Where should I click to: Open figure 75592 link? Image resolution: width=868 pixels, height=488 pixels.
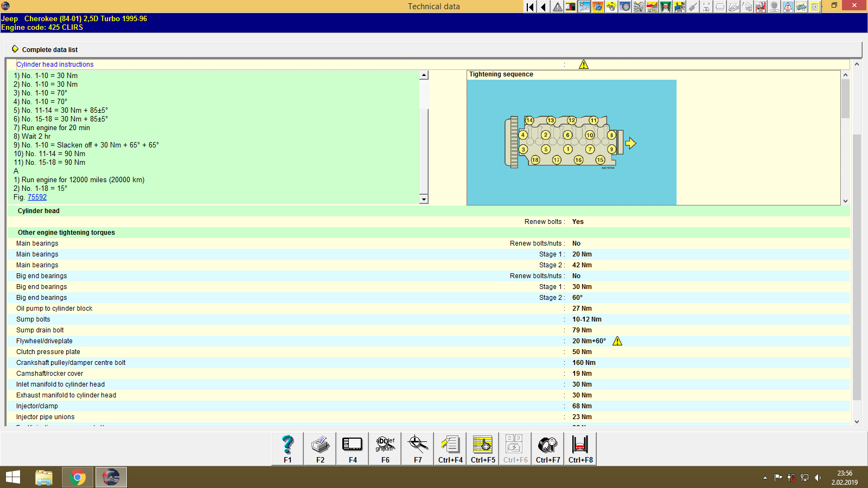(37, 197)
